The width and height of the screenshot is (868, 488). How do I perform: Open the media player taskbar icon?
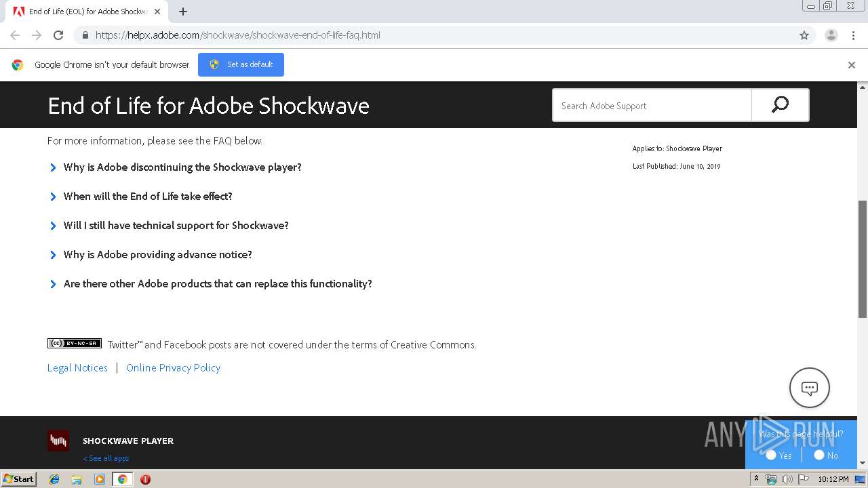[x=100, y=479]
